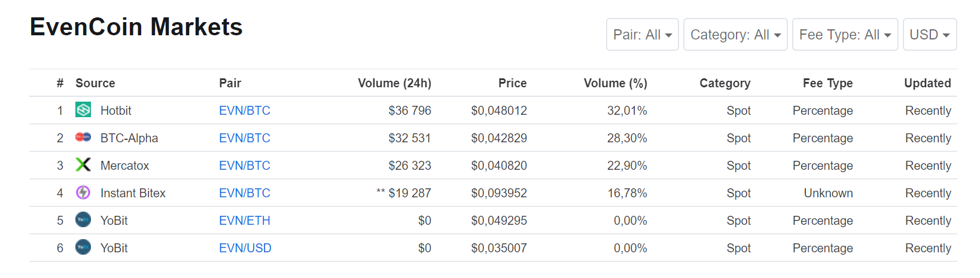Open the Fee Type: All dropdown
Image resolution: width=980 pixels, height=278 pixels.
[845, 35]
